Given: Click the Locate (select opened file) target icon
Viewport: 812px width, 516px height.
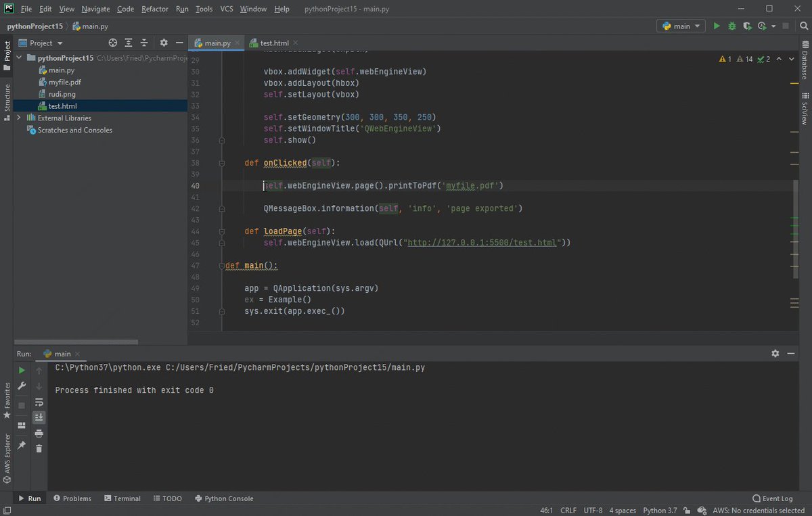Looking at the screenshot, I should pos(113,43).
